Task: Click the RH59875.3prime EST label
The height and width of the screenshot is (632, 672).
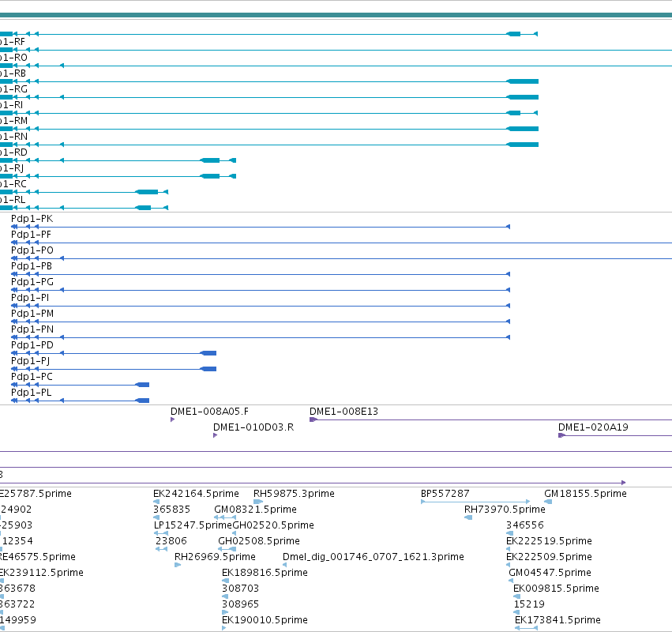Action: click(x=294, y=494)
